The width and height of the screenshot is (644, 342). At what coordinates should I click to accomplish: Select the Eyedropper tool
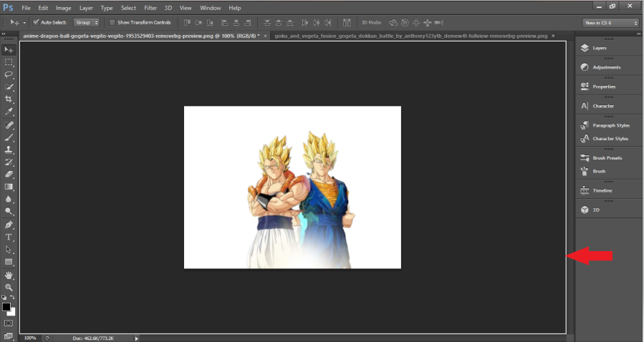tap(9, 112)
